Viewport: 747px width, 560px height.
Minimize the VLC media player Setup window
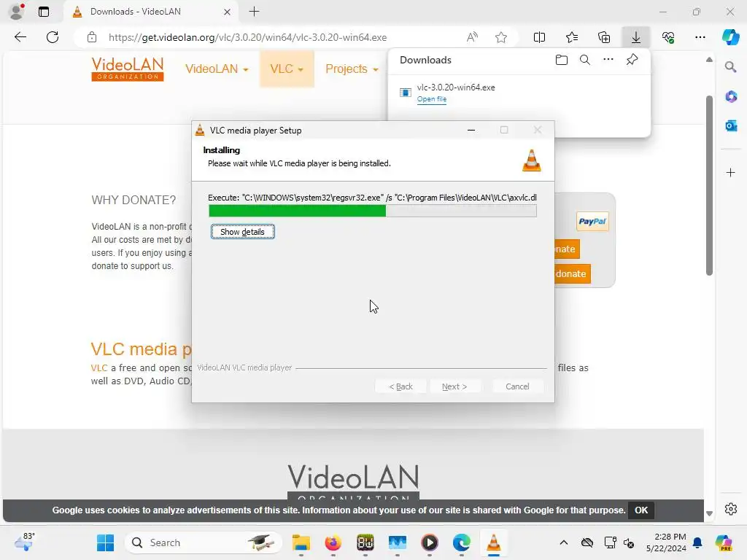471,130
